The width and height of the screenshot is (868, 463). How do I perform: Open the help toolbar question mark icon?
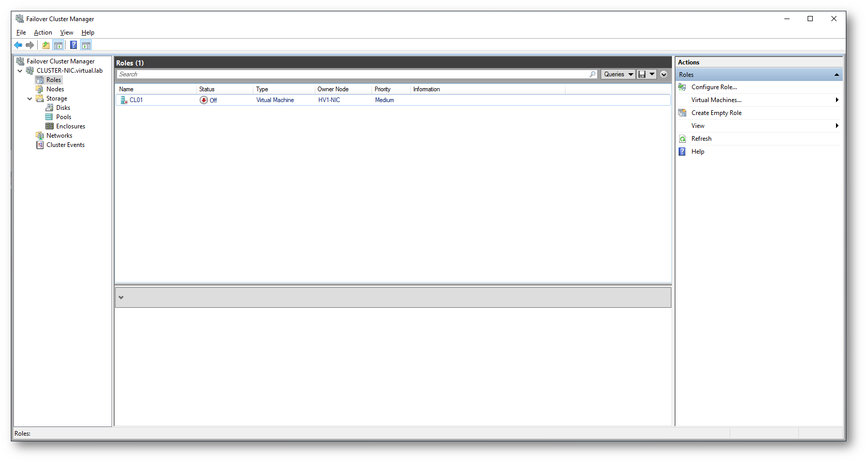pyautogui.click(x=74, y=45)
